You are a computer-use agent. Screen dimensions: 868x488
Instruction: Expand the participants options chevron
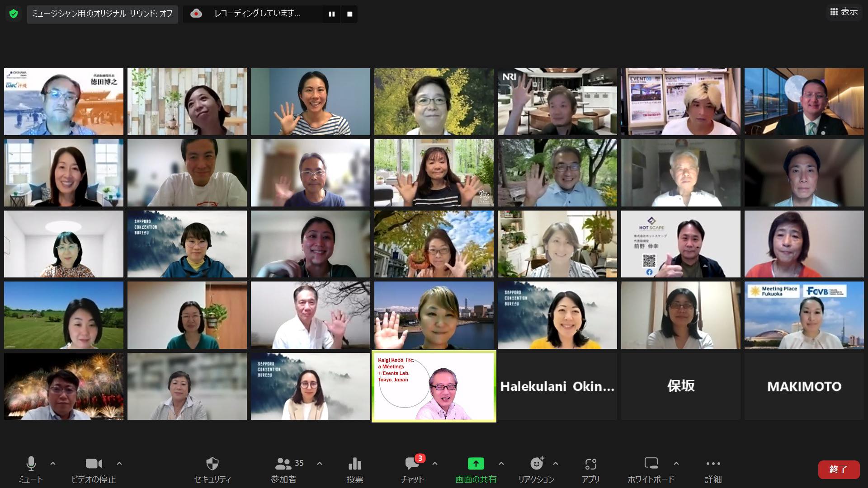[x=320, y=464]
